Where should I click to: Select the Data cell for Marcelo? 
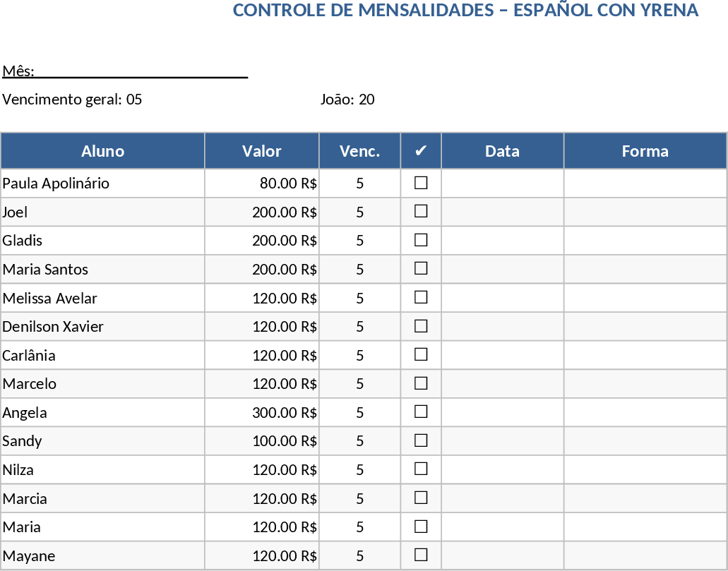tap(502, 384)
